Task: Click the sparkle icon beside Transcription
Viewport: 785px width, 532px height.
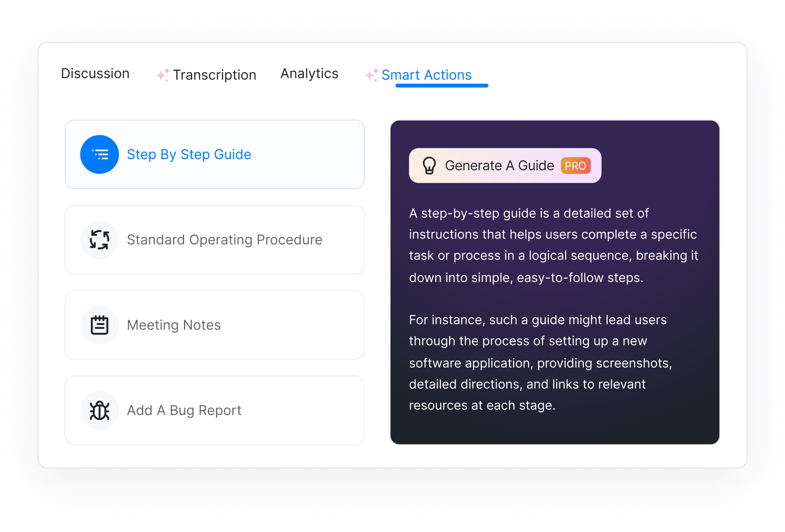Action: 163,75
